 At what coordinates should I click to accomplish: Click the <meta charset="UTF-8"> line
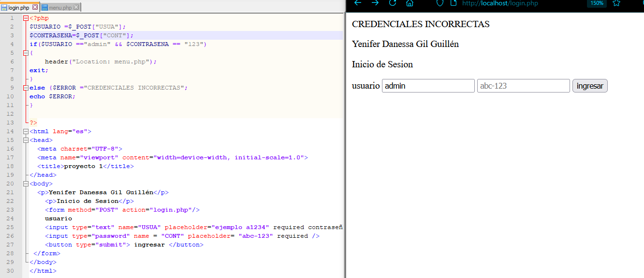tap(79, 149)
